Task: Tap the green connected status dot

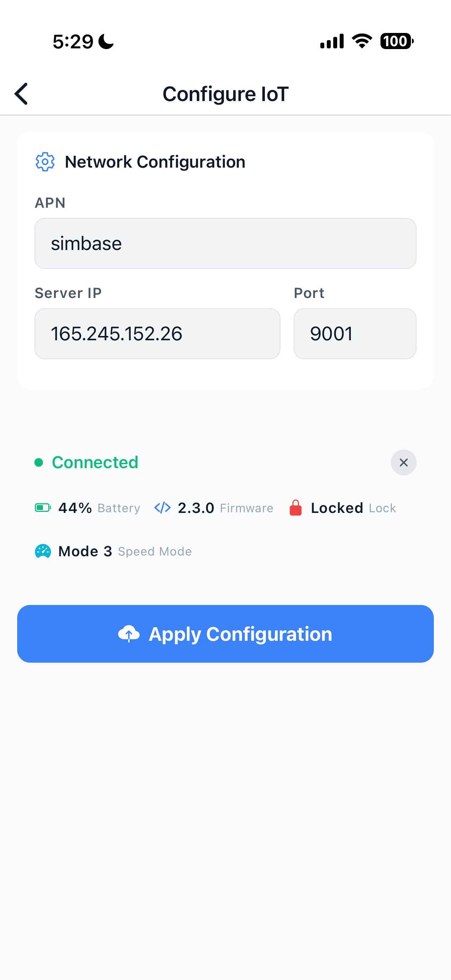Action: point(39,463)
